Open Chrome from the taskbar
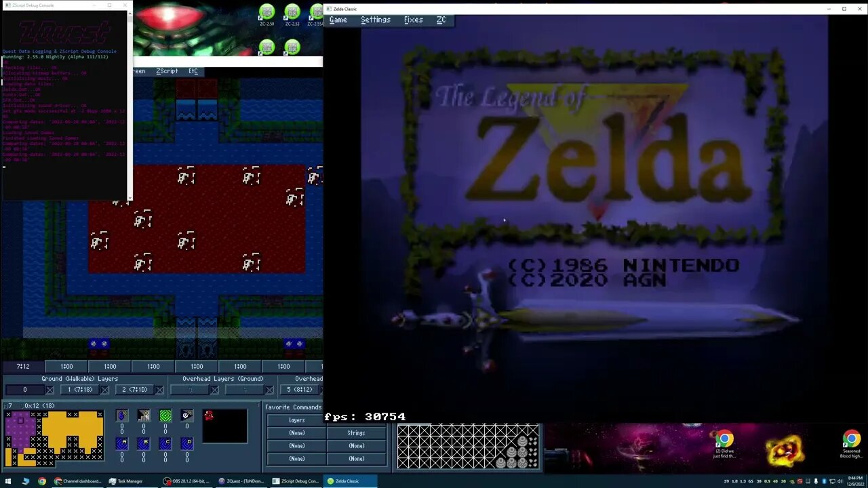The width and height of the screenshot is (868, 488). (42, 481)
